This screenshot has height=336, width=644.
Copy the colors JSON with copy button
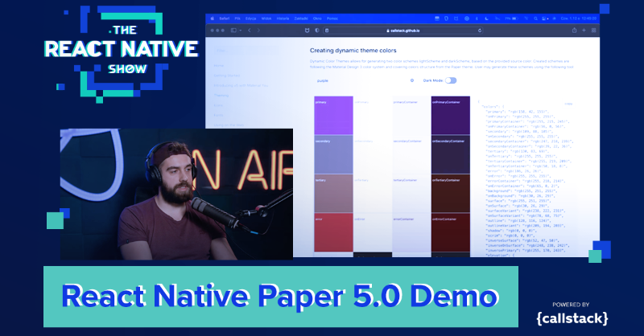[x=568, y=104]
